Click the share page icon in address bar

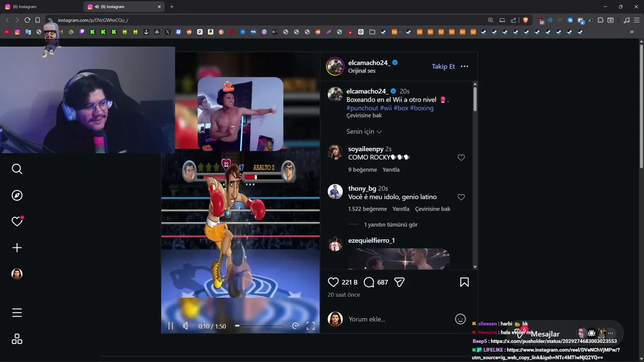pyautogui.click(x=513, y=20)
